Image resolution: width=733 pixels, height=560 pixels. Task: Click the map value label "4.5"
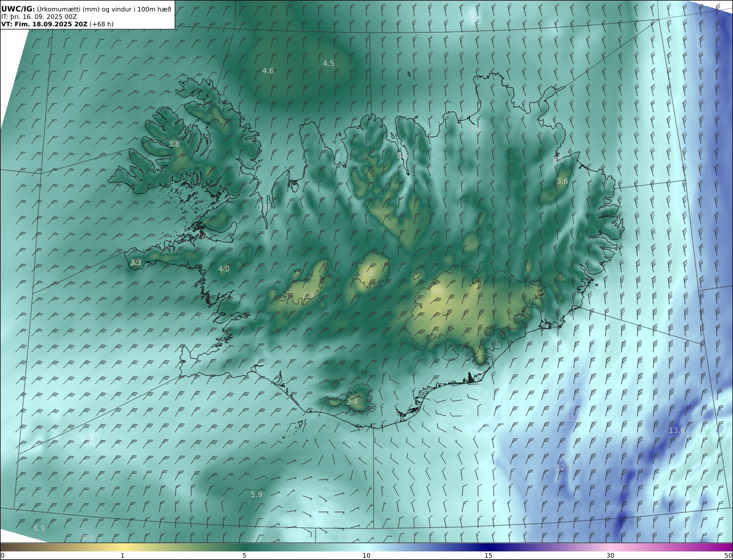tap(329, 64)
